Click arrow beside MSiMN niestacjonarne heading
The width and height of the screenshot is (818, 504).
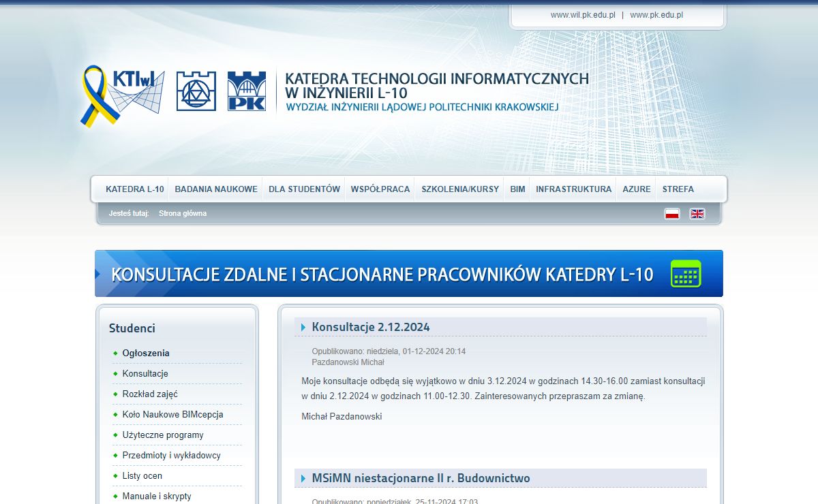303,479
